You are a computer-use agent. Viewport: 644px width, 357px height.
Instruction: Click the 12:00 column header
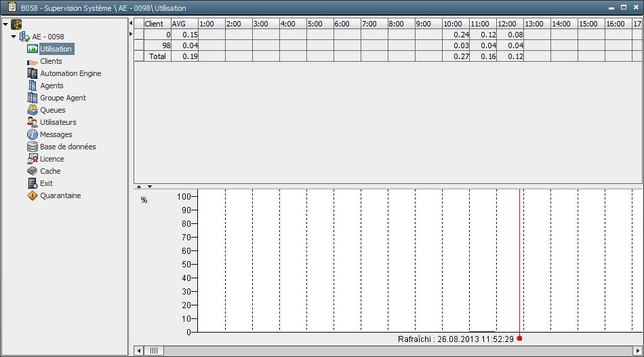510,24
